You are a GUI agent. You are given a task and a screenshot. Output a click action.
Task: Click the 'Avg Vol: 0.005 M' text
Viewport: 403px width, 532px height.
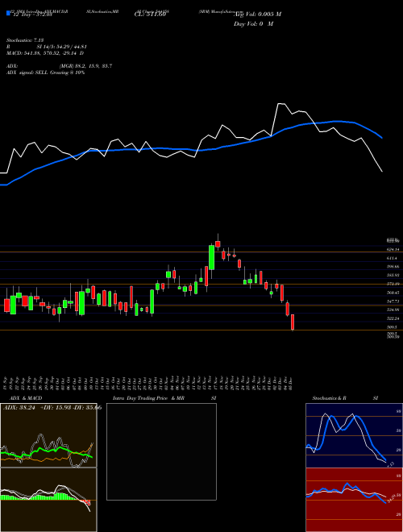click(x=257, y=15)
